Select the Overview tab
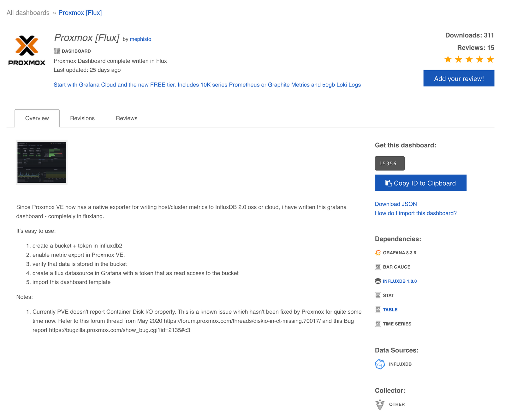Image resolution: width=505 pixels, height=420 pixels. click(x=37, y=118)
